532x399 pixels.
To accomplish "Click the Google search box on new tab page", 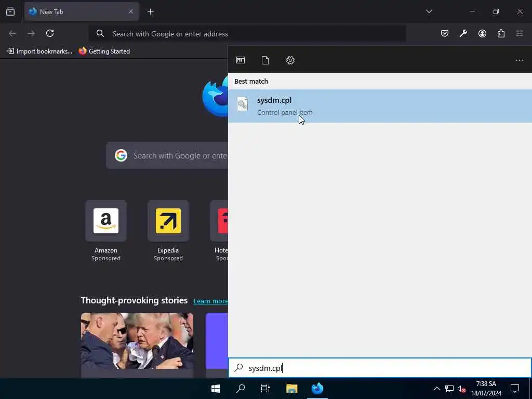I will tap(167, 156).
